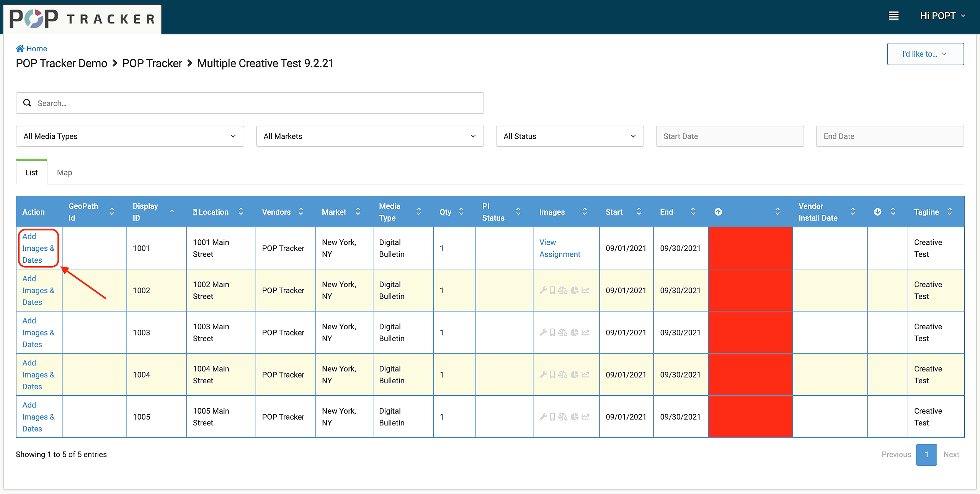
Task: Open the View Assignment link
Action: (560, 248)
